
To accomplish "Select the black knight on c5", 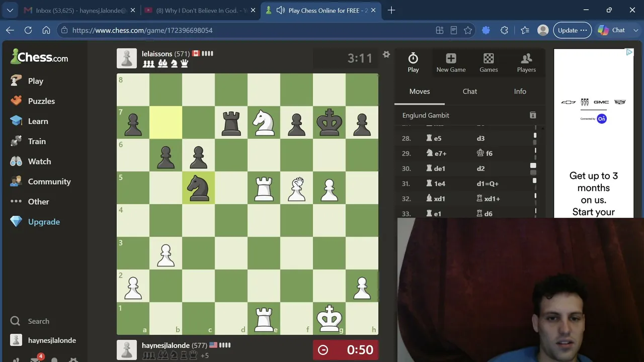I will click(x=198, y=188).
